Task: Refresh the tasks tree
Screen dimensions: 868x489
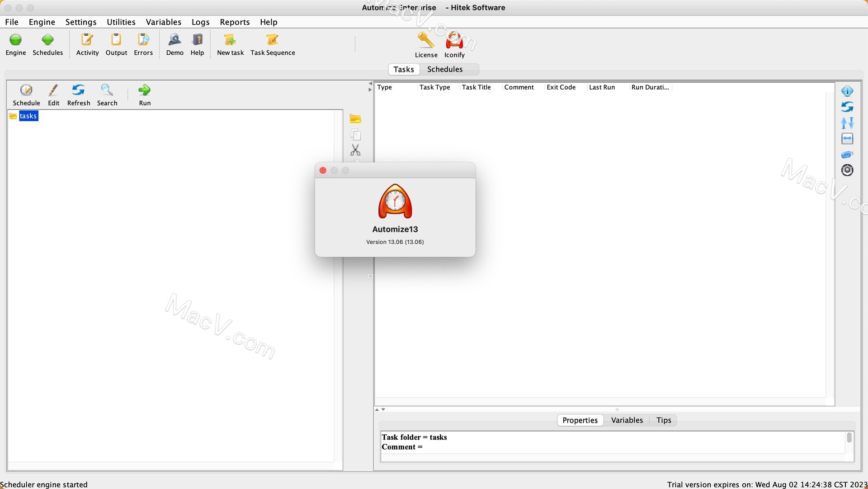Action: [79, 95]
